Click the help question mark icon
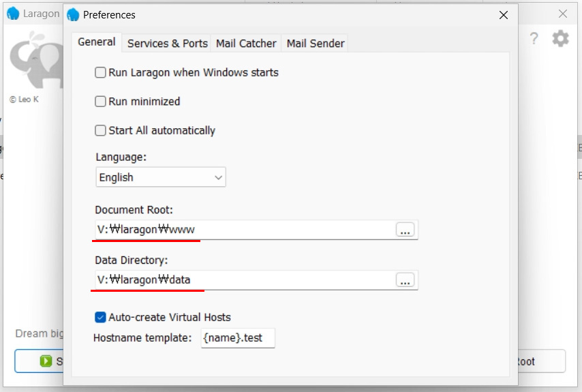This screenshot has height=392, width=582. pyautogui.click(x=534, y=39)
